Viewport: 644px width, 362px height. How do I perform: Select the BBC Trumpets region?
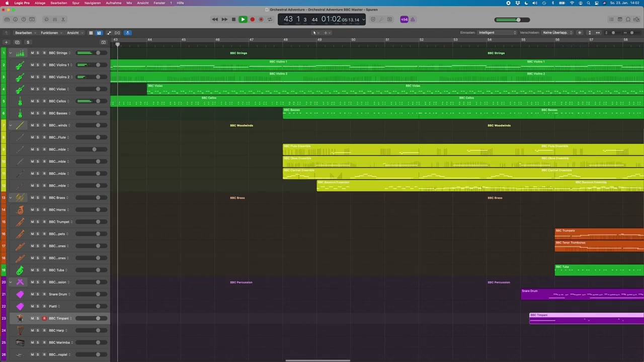(599, 233)
